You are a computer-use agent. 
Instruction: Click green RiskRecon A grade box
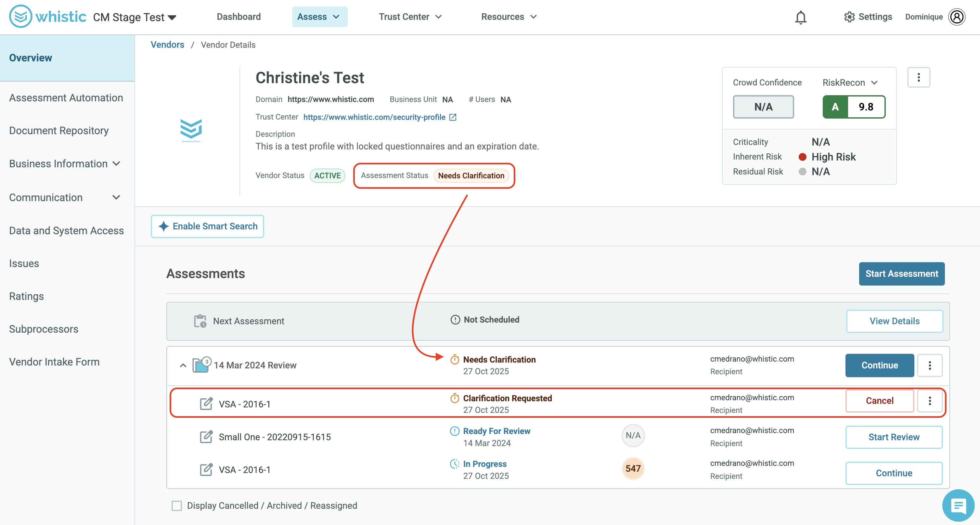pos(835,107)
